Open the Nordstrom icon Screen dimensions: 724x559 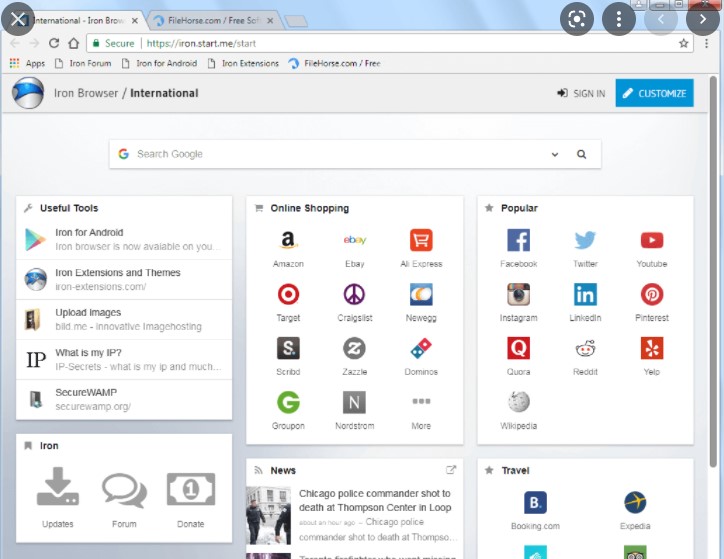tap(355, 402)
